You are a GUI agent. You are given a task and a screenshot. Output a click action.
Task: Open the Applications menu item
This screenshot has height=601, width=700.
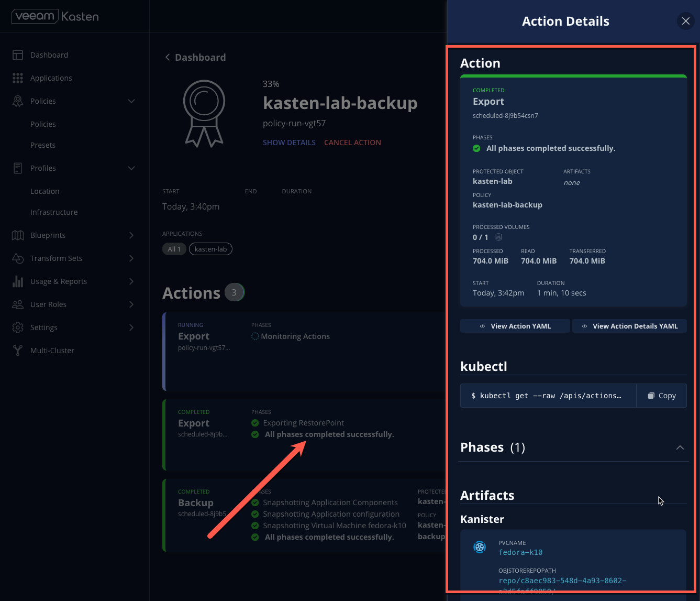[51, 78]
